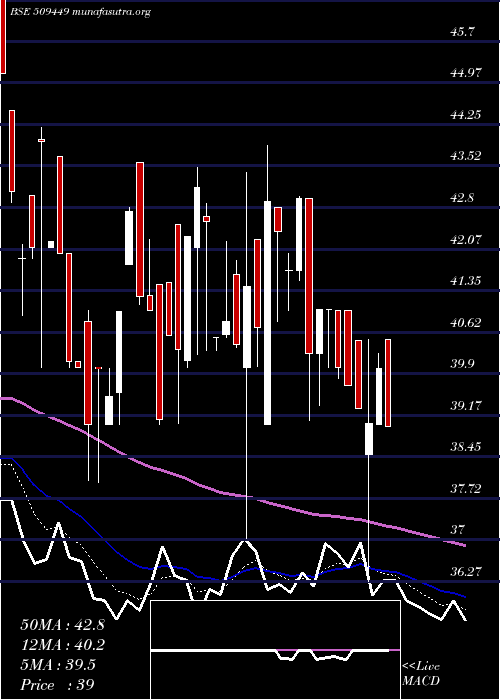Click the '12MA : 40.2' indicator readout

[62, 645]
